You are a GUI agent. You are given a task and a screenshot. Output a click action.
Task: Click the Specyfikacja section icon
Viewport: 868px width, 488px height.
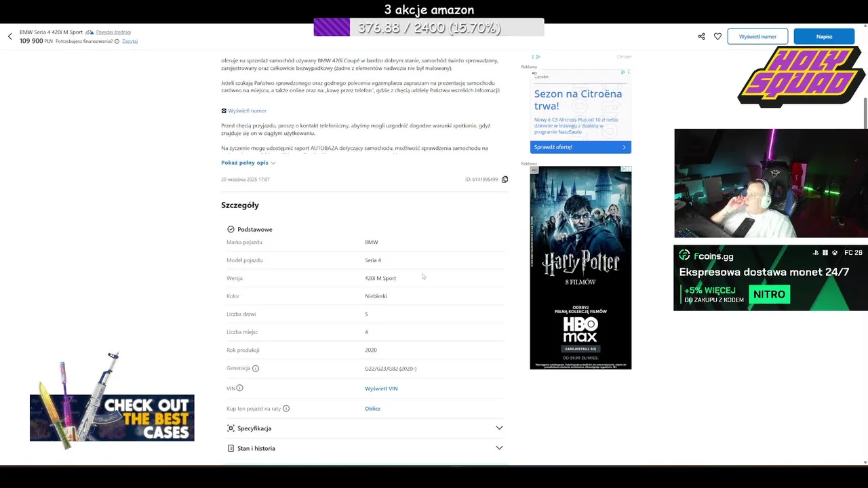pyautogui.click(x=231, y=428)
